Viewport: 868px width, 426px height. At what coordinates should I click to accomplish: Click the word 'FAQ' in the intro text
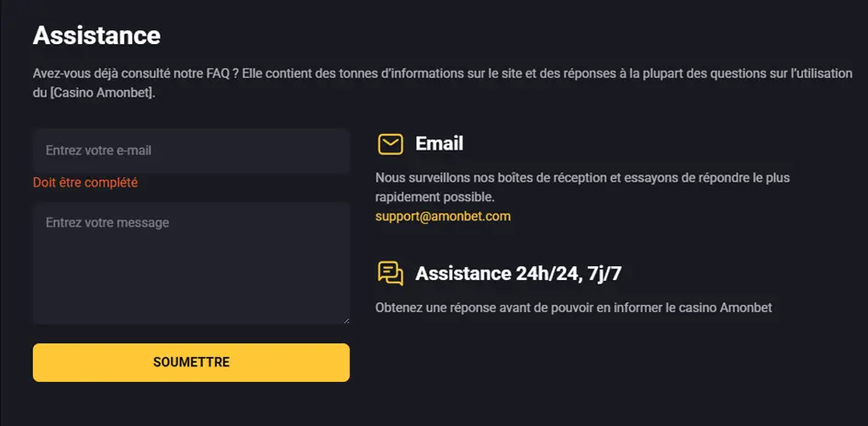pos(216,73)
